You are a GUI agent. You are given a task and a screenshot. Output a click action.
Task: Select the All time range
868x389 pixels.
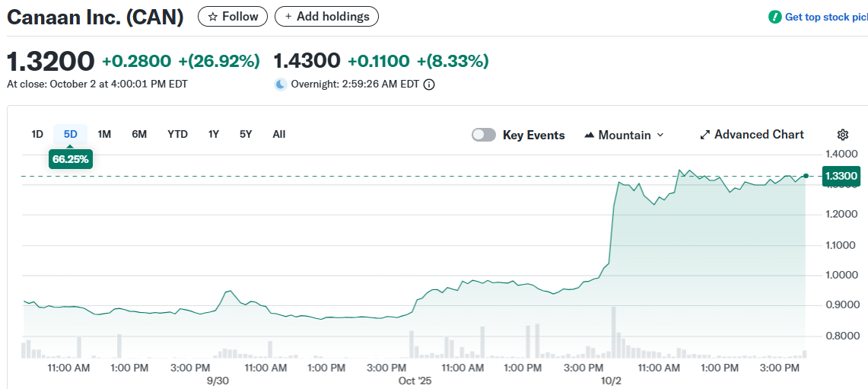point(279,134)
